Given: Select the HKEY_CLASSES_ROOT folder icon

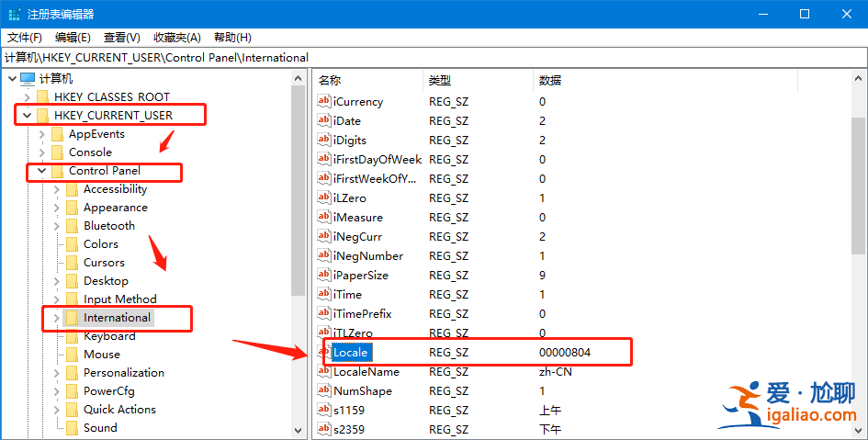Looking at the screenshot, I should tap(42, 97).
